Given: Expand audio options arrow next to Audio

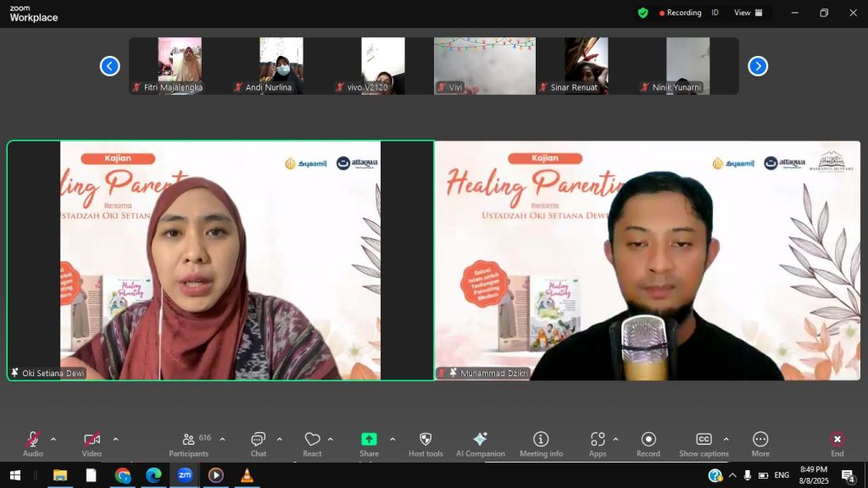Looking at the screenshot, I should tap(53, 439).
